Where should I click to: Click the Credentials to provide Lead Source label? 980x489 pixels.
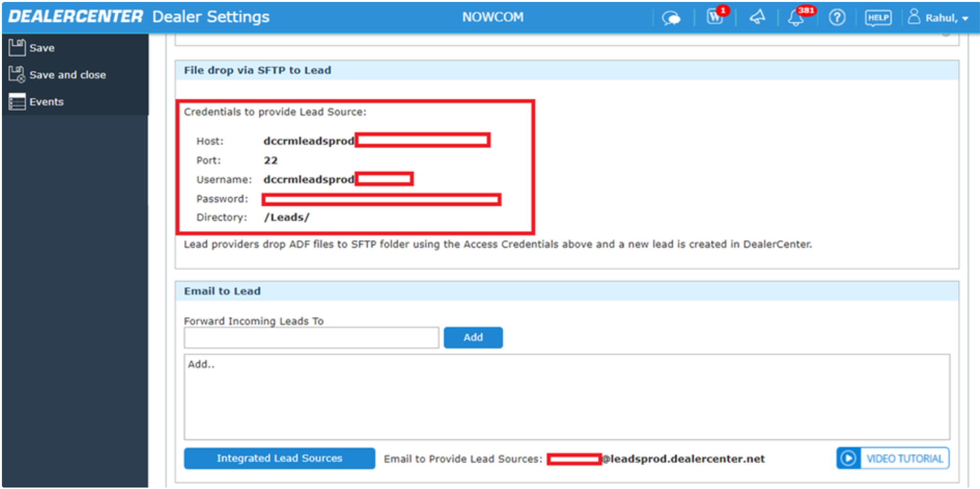(275, 112)
